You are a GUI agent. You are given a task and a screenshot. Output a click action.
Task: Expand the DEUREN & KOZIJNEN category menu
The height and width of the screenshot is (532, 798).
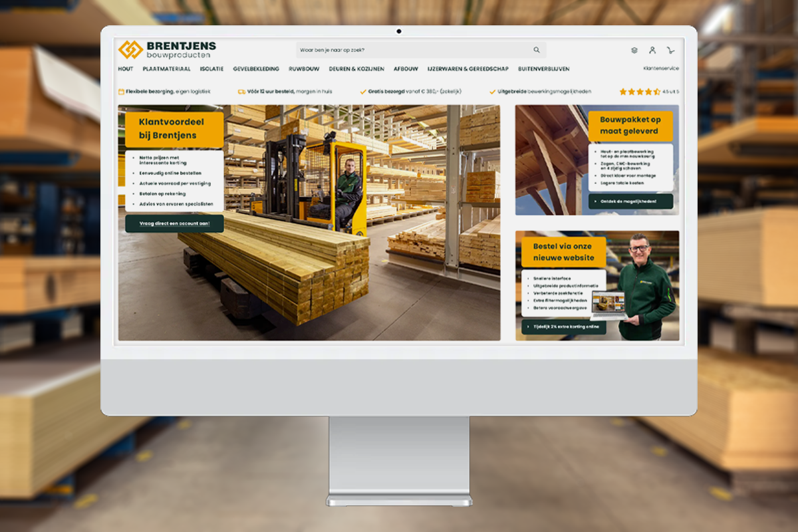[x=356, y=68]
